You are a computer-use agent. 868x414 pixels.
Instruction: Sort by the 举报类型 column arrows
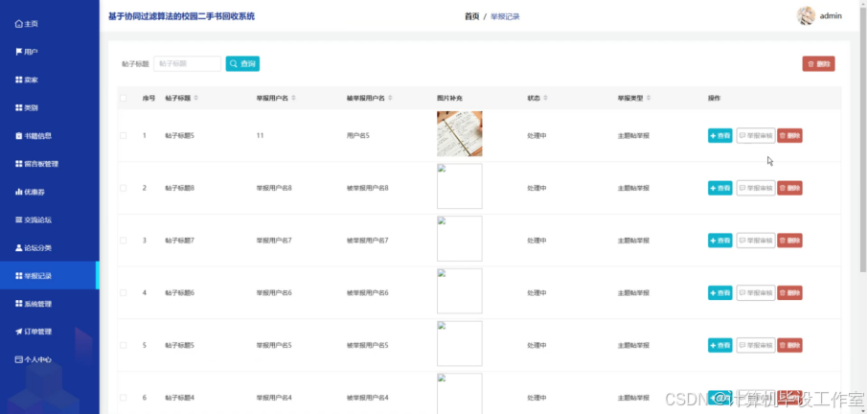(x=649, y=98)
